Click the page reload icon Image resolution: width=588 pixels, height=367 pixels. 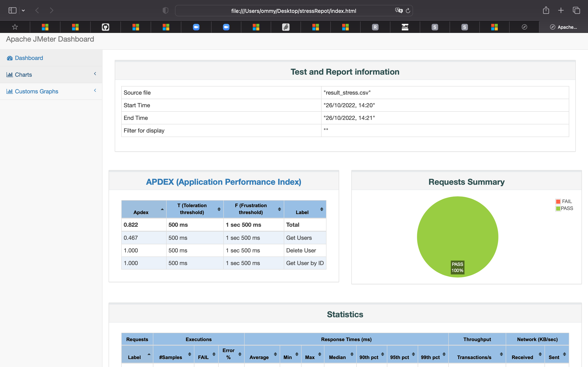408,11
